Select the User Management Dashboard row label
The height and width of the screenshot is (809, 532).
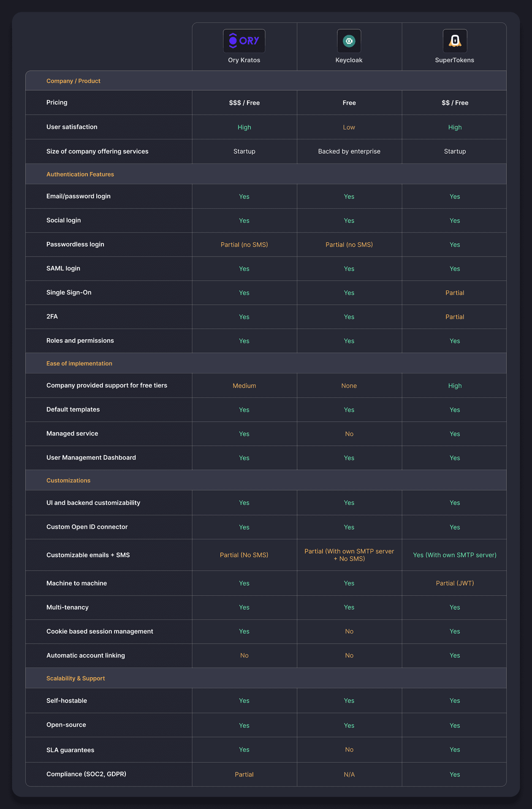click(91, 458)
